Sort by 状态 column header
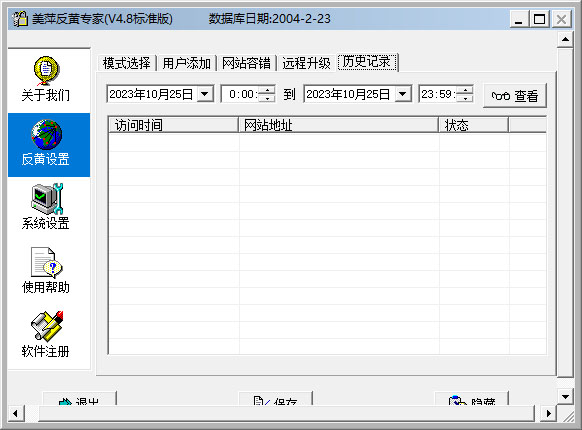The height and width of the screenshot is (430, 582). pyautogui.click(x=473, y=125)
